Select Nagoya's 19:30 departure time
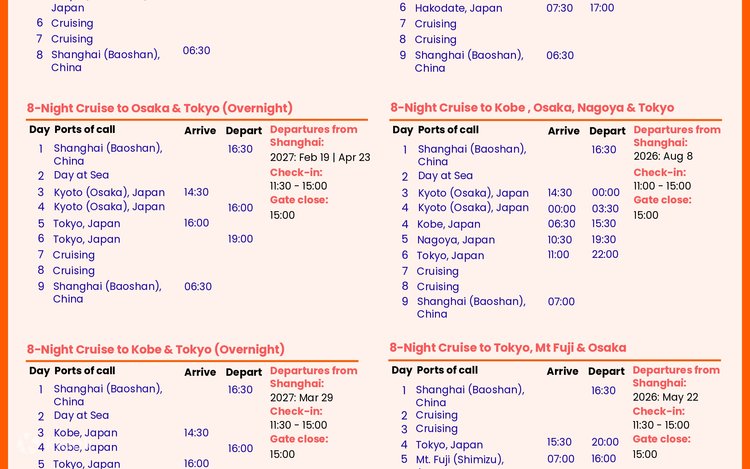This screenshot has height=469, width=750. [604, 240]
